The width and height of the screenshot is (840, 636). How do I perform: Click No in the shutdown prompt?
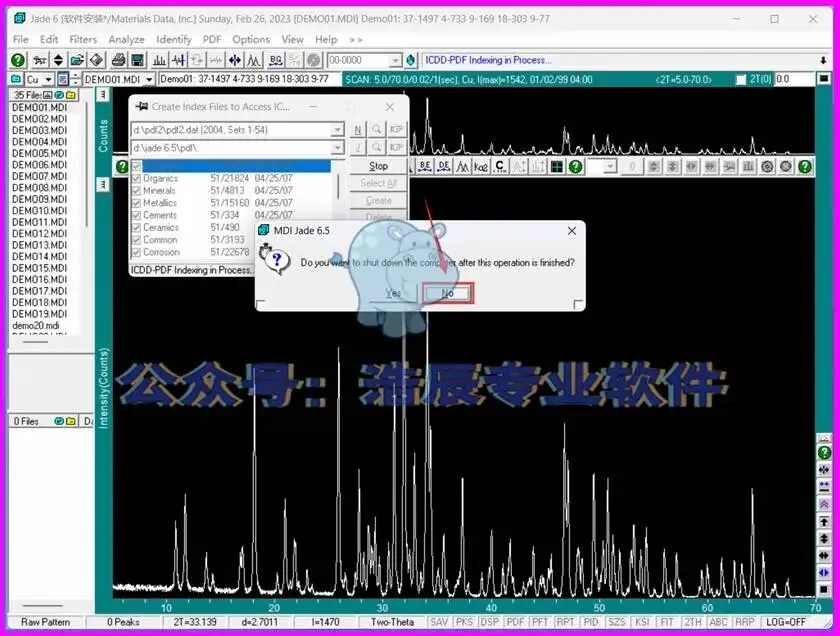click(448, 293)
